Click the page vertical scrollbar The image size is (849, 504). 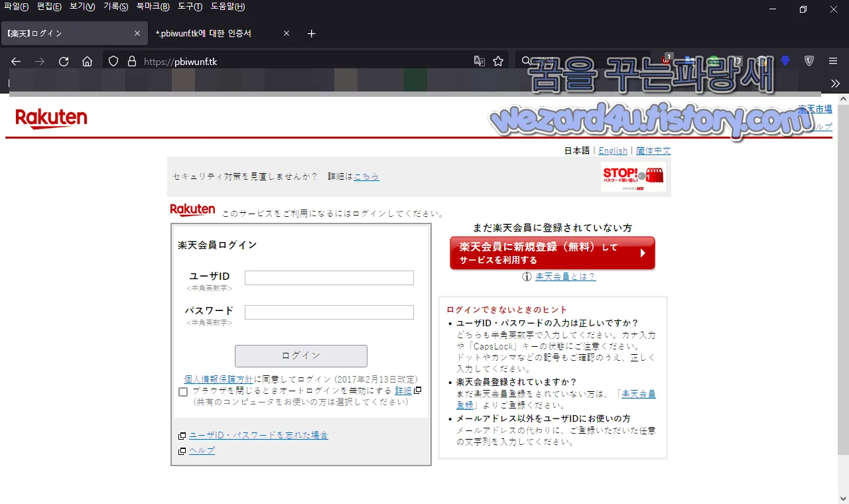coord(843,279)
